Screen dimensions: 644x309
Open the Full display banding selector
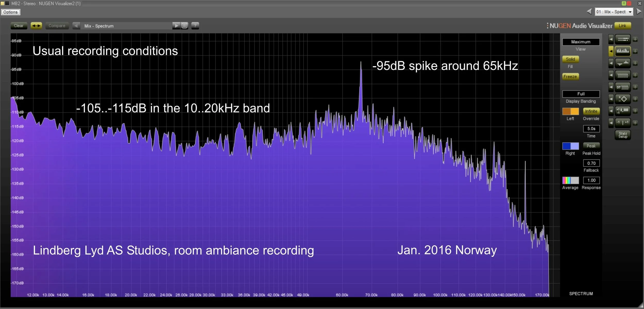(581, 94)
